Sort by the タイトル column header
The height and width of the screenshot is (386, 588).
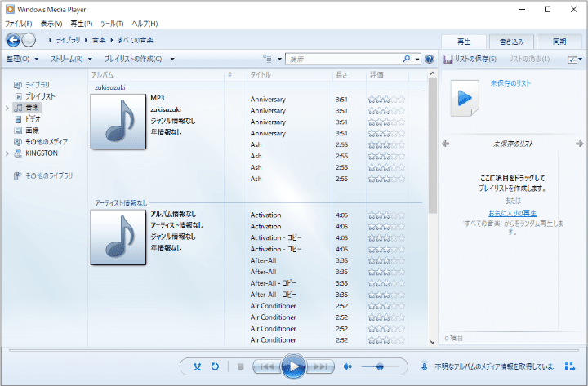point(289,74)
